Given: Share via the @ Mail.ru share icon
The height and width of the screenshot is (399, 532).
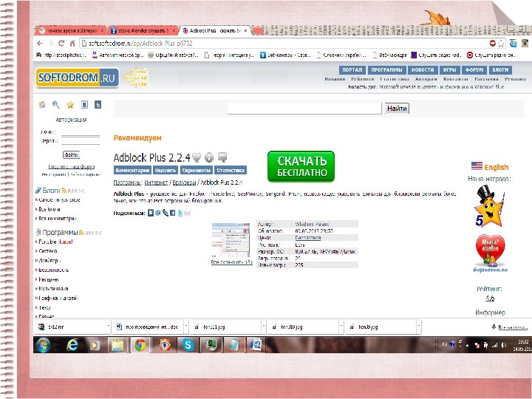Looking at the screenshot, I should (158, 213).
